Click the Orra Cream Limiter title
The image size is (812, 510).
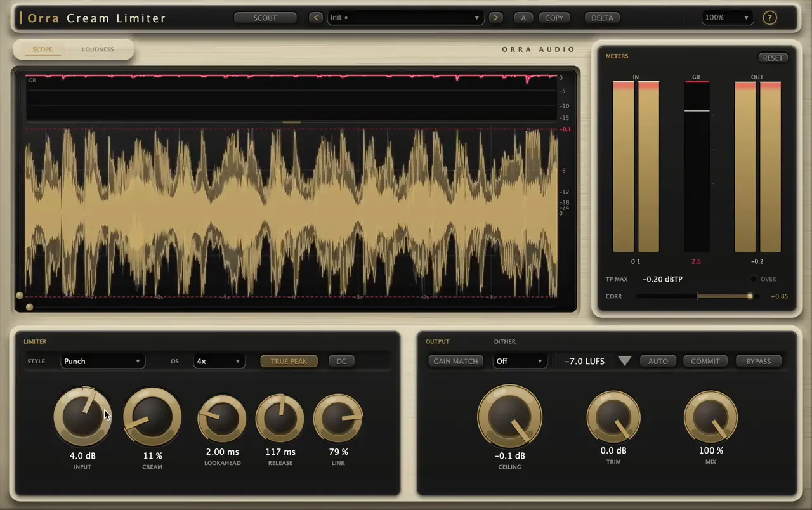96,18
